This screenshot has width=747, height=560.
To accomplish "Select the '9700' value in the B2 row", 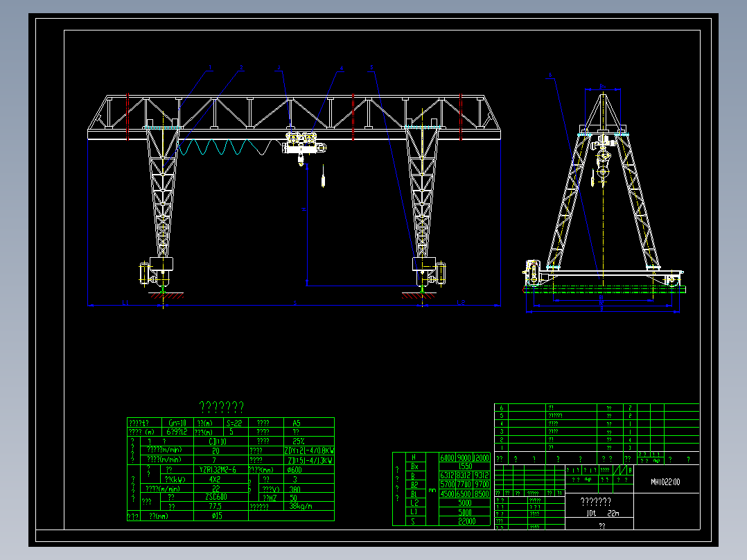I will click(482, 484).
